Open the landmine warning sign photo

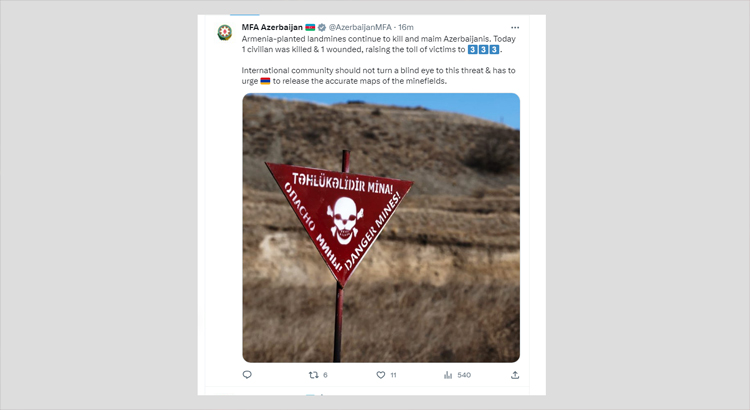click(381, 228)
